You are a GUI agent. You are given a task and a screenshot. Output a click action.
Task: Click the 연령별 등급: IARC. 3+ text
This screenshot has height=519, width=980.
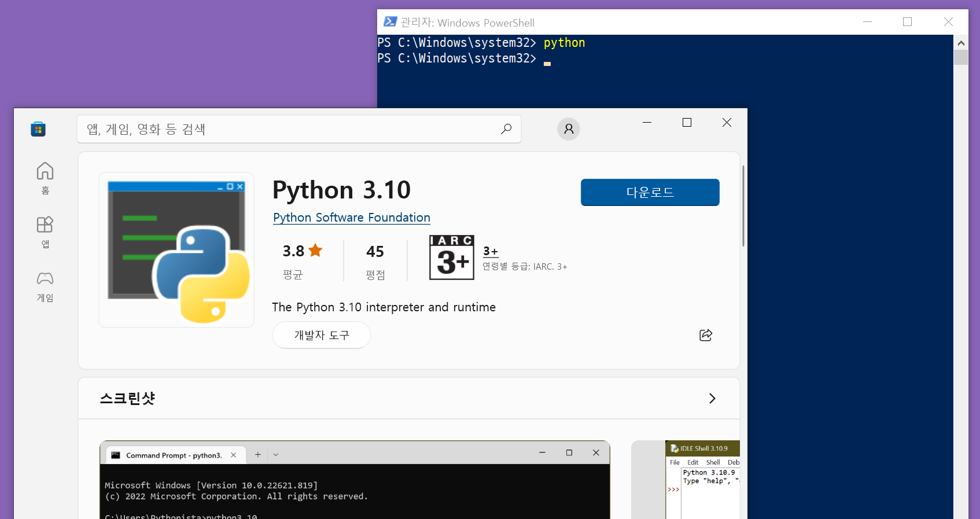[525, 267]
